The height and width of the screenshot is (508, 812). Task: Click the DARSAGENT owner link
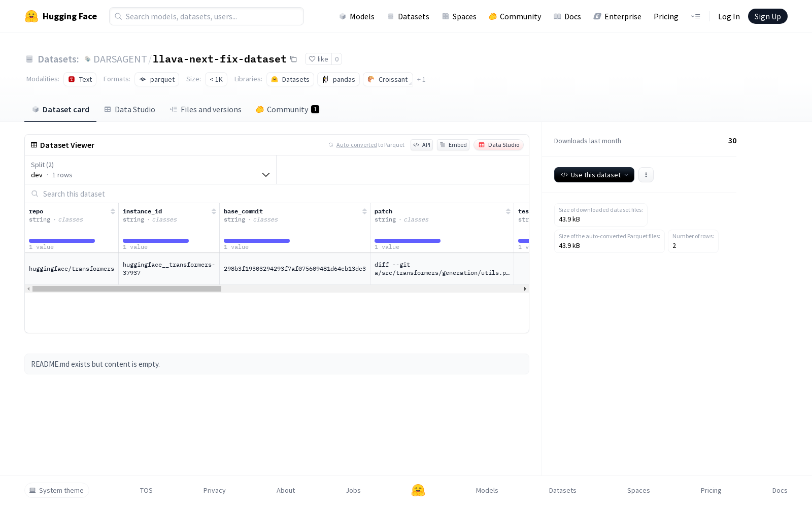pyautogui.click(x=120, y=59)
